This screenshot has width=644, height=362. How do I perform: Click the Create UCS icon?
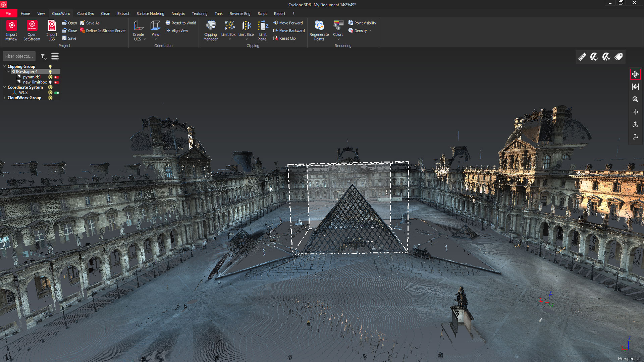pyautogui.click(x=138, y=26)
